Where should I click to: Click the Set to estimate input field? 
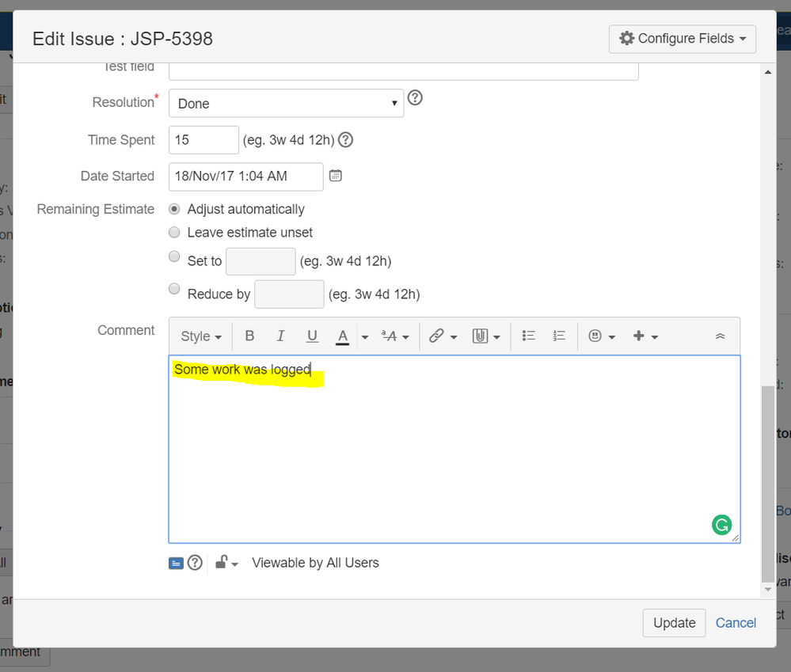tap(260, 261)
